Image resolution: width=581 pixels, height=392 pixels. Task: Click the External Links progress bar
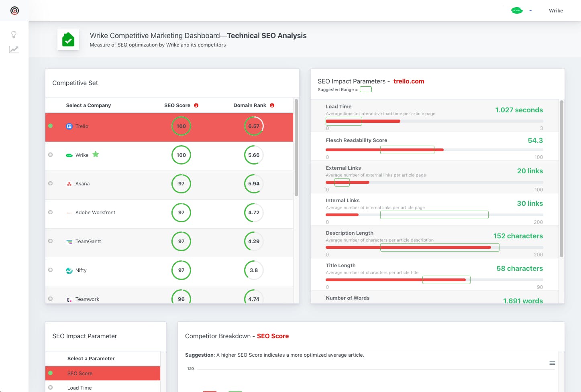coord(434,182)
